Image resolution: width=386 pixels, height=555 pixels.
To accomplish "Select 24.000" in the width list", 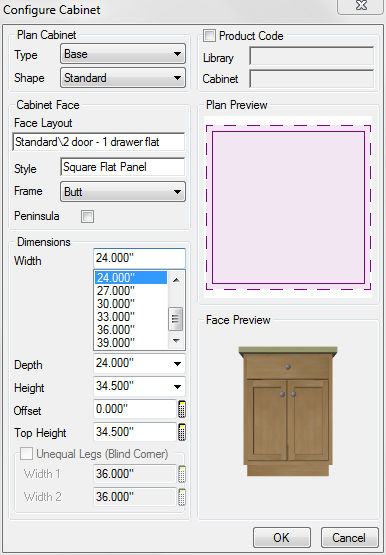I will click(x=131, y=278).
